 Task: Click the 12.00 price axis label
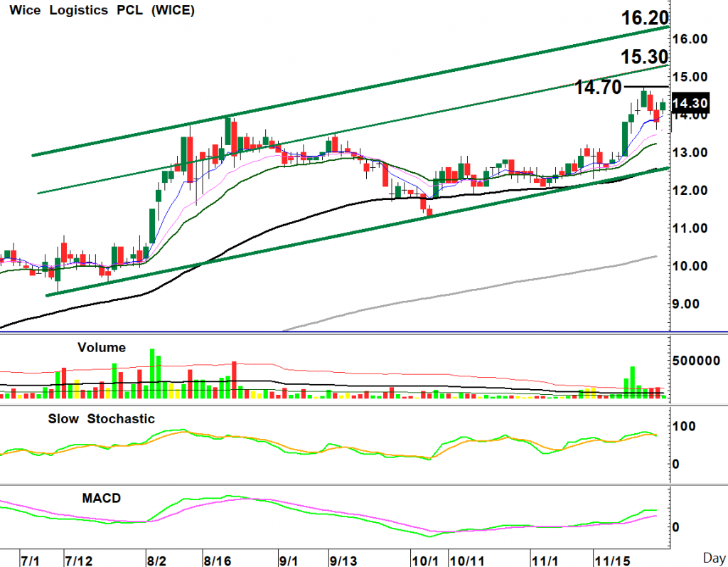(x=690, y=190)
